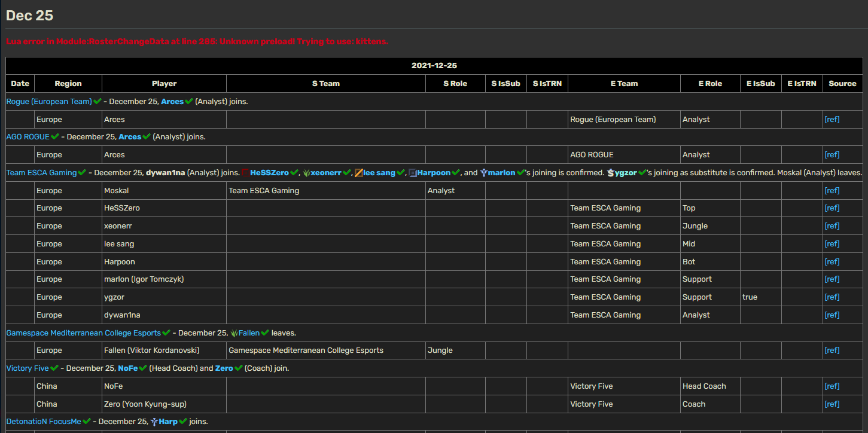The width and height of the screenshot is (868, 433).
Task: Open the DetonatioN FocusMe team link
Action: point(44,422)
